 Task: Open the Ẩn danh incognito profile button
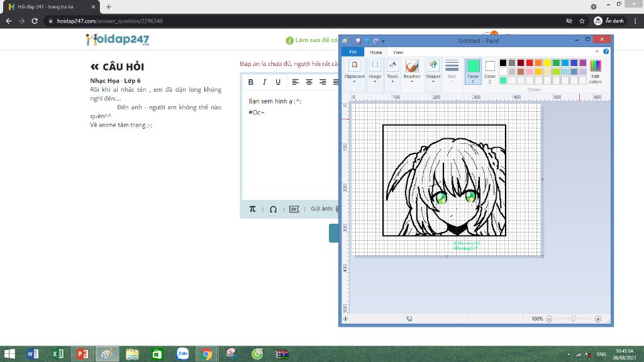609,21
